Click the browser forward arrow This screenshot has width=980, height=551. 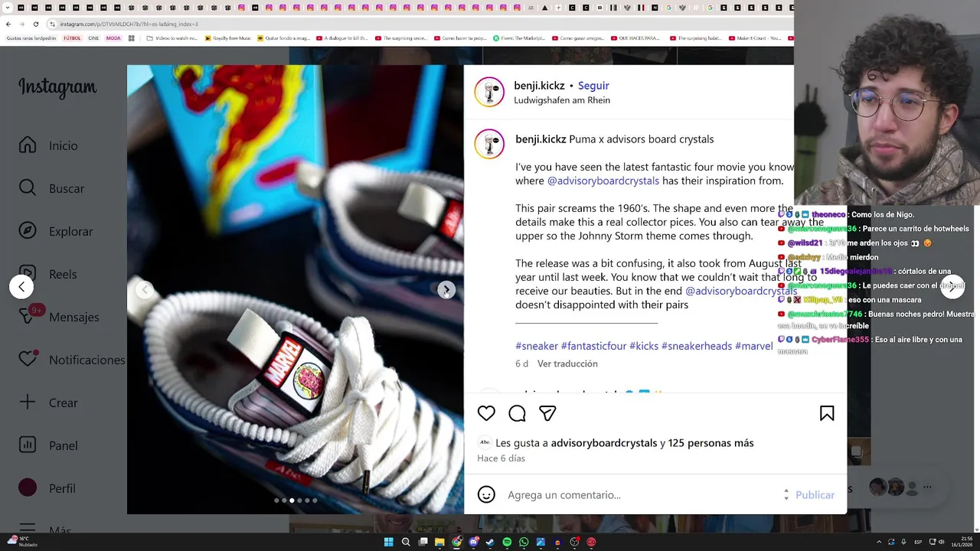(x=22, y=24)
